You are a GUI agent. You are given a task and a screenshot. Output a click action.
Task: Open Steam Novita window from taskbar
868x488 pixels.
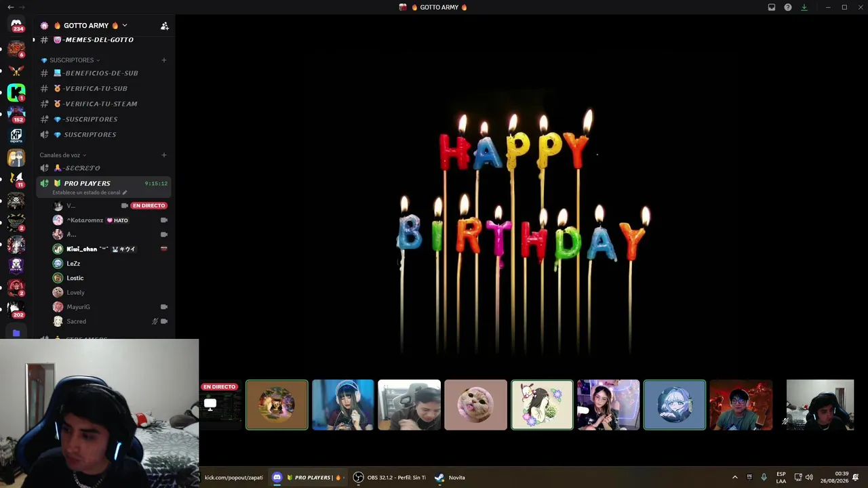pyautogui.click(x=450, y=477)
